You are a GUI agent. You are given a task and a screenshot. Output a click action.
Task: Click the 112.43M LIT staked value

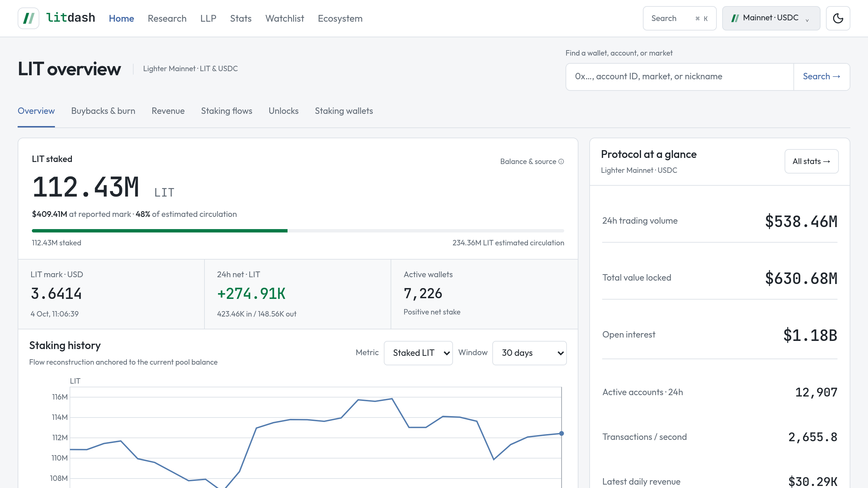tap(86, 187)
